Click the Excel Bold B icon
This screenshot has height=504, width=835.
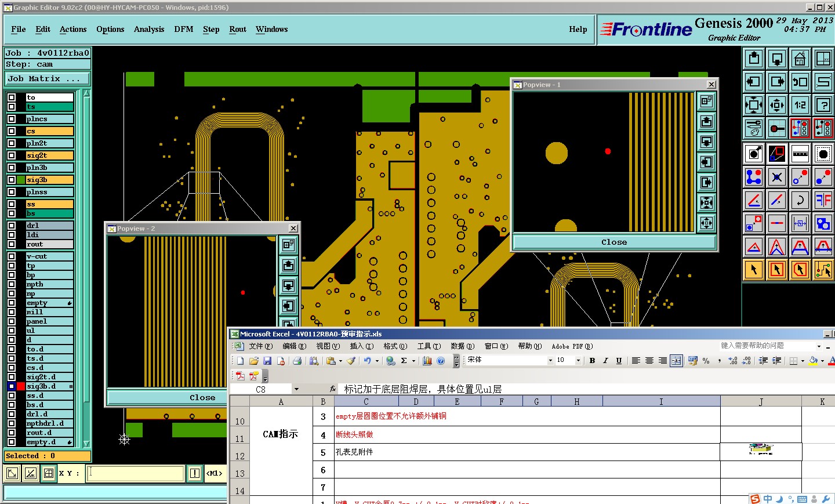tap(592, 361)
